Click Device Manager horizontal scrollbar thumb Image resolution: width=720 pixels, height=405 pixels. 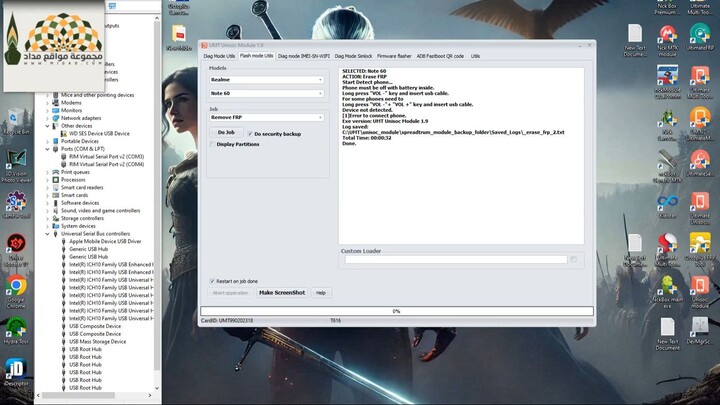point(78,395)
